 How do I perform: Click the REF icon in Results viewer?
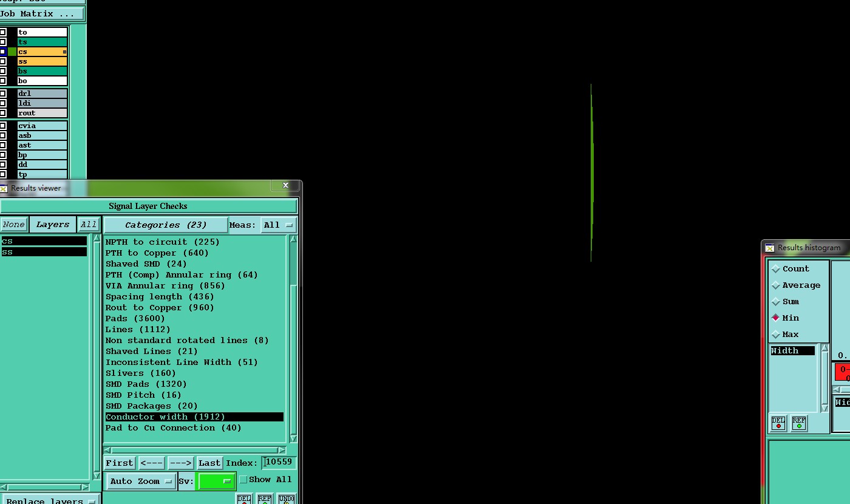point(265,499)
